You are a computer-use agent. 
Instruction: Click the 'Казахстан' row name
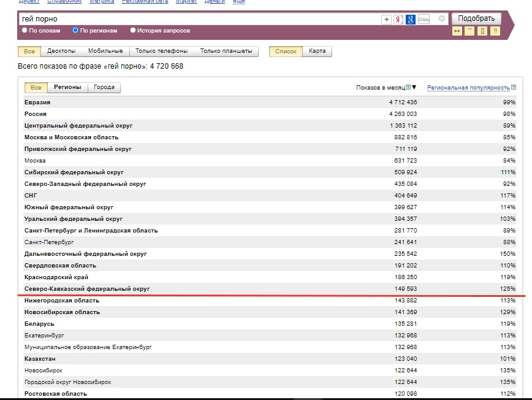[40, 359]
